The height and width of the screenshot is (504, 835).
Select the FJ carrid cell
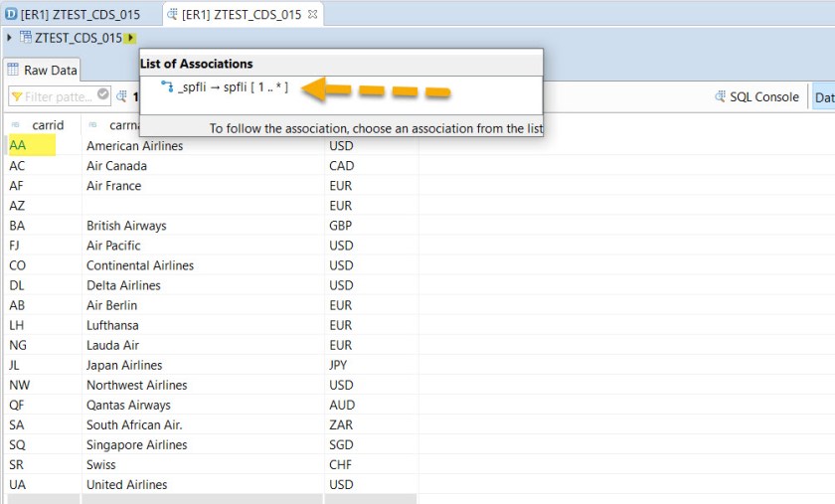click(x=43, y=246)
